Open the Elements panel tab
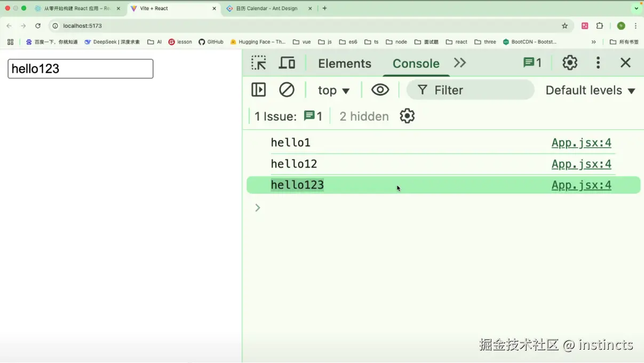Screen dimensions: 644x363 (x=345, y=64)
